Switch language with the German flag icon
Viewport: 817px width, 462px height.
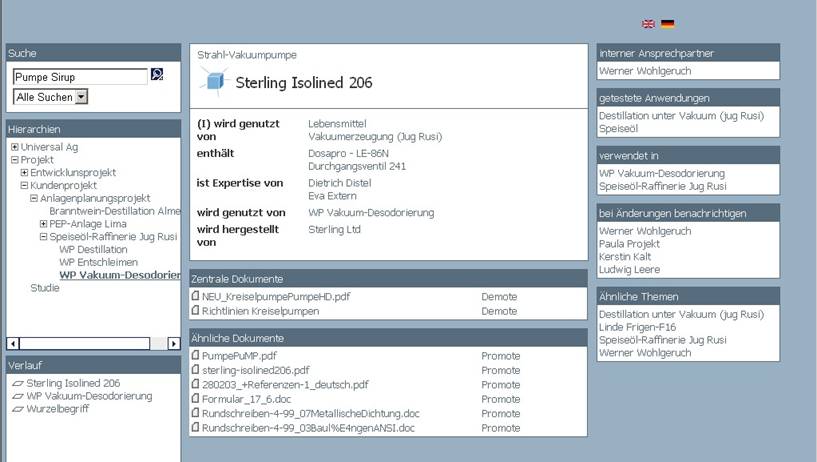pos(667,24)
